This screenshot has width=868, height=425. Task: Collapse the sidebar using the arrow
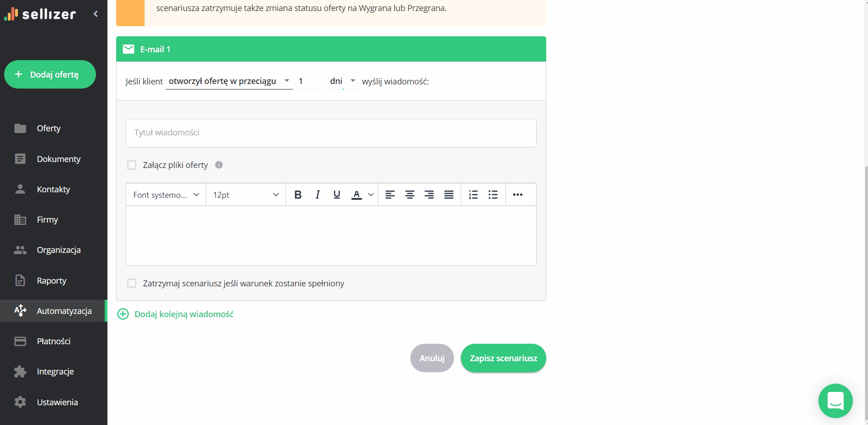pyautogui.click(x=96, y=14)
